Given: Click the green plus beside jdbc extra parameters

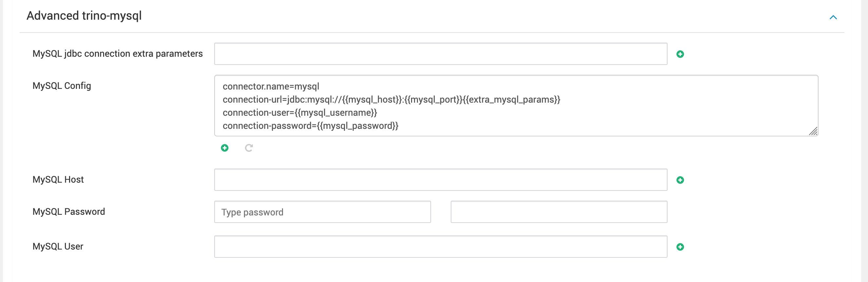Looking at the screenshot, I should [x=680, y=54].
